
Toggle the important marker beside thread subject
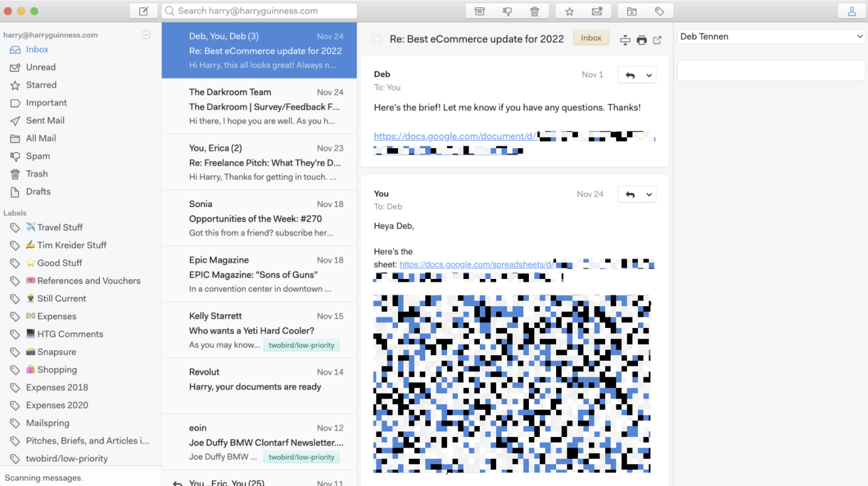coord(376,39)
